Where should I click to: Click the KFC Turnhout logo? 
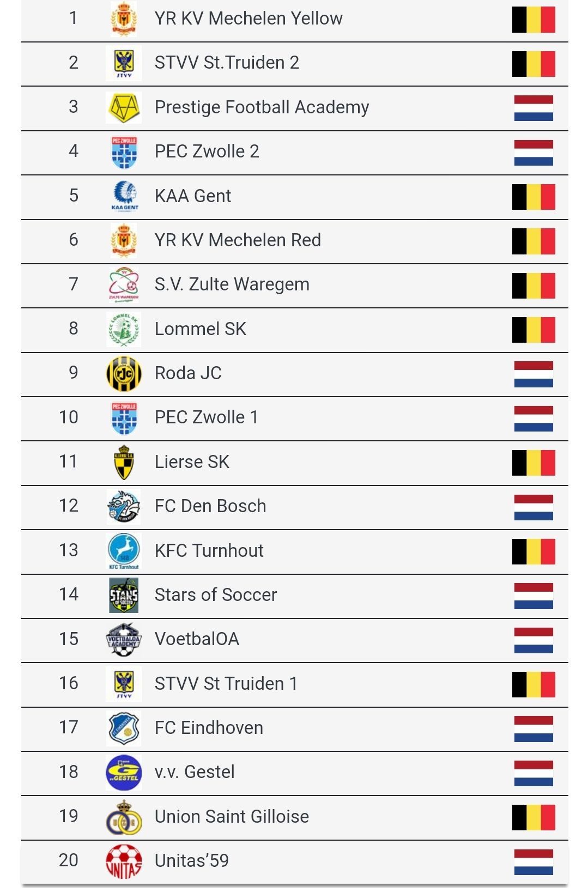[124, 551]
